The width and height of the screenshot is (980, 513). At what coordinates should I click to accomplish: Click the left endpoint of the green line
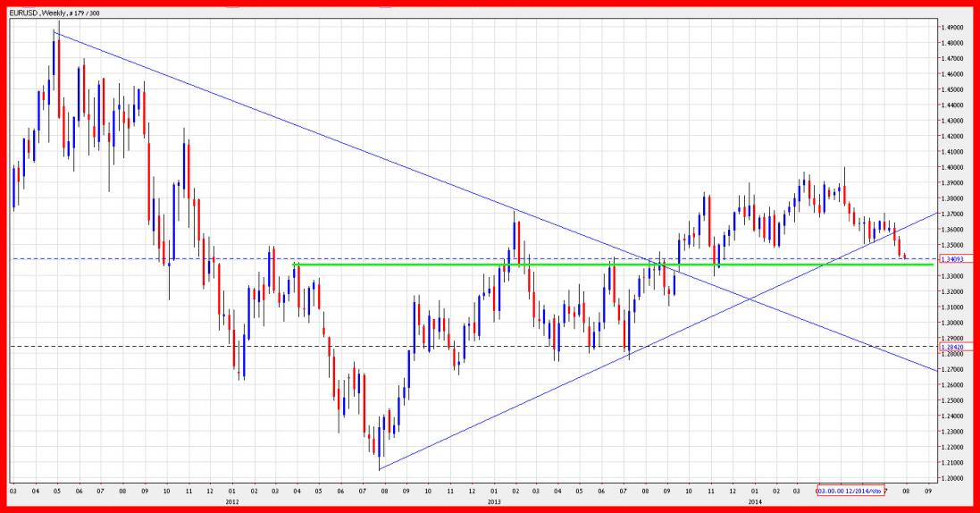(x=296, y=264)
